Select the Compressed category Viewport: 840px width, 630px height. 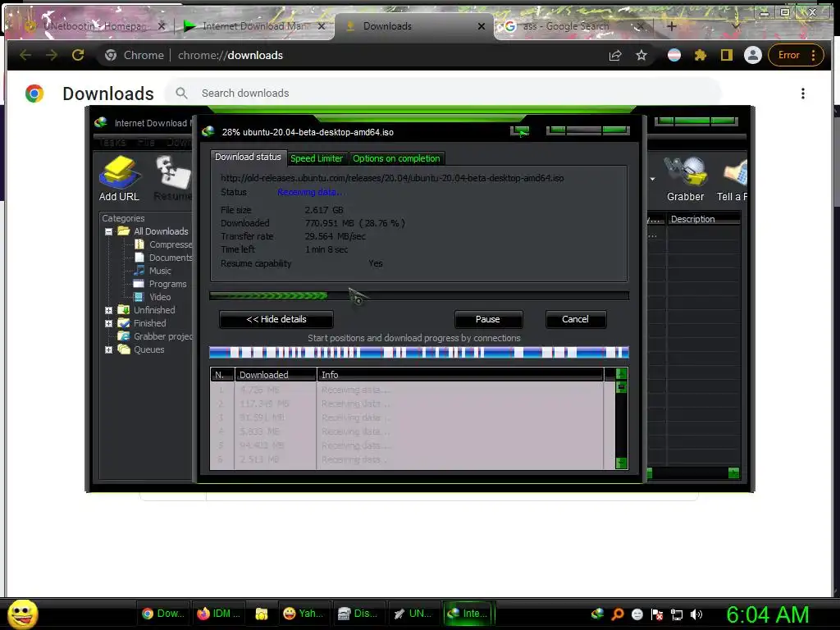(163, 244)
